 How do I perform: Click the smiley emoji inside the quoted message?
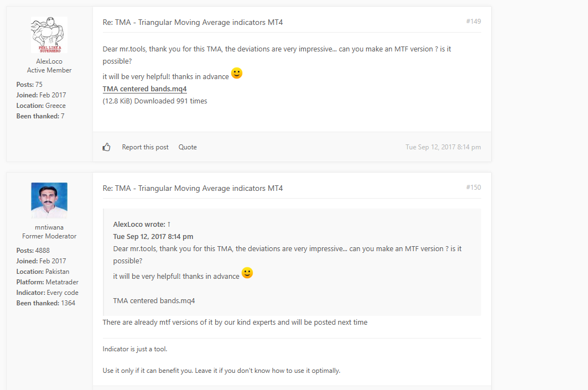[247, 273]
